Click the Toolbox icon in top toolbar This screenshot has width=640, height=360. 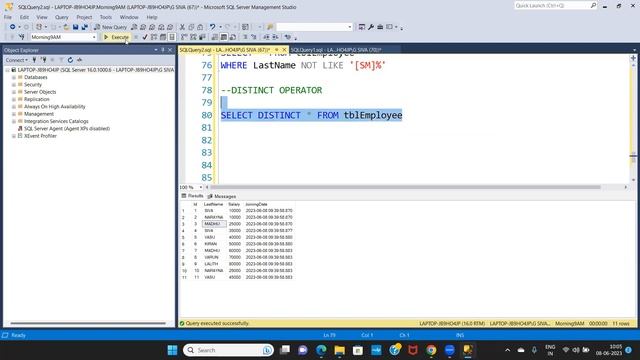(380, 27)
